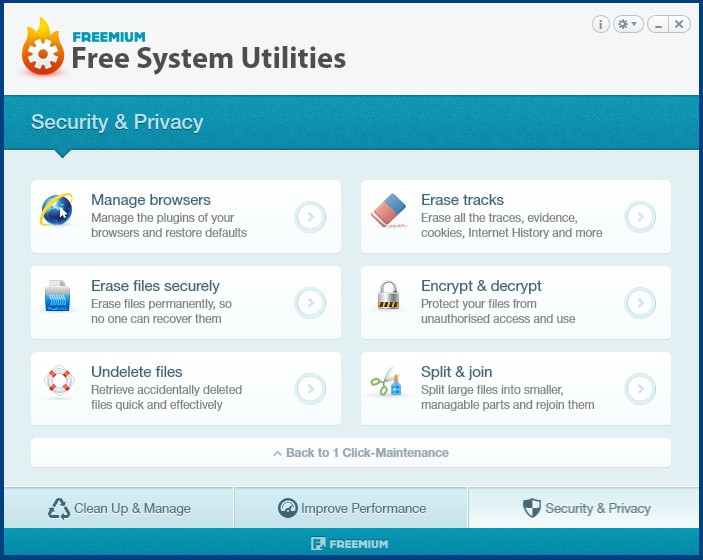Click the Freemium logo link in footer
This screenshot has height=560, width=703.
(x=350, y=544)
